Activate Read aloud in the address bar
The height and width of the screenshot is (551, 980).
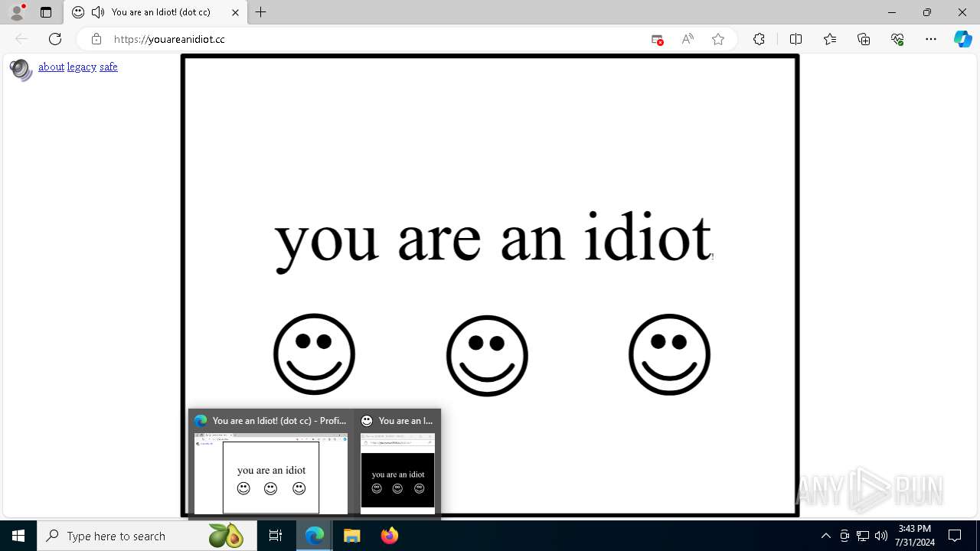coord(688,39)
